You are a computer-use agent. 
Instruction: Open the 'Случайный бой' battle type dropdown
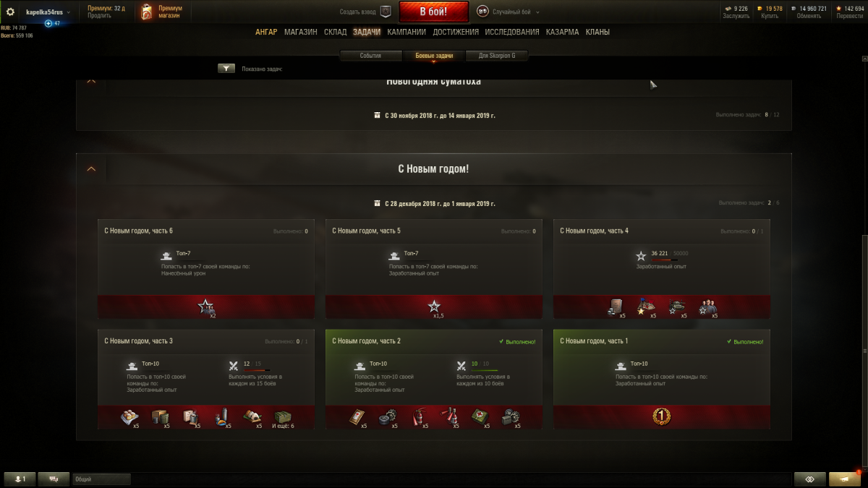(x=509, y=12)
